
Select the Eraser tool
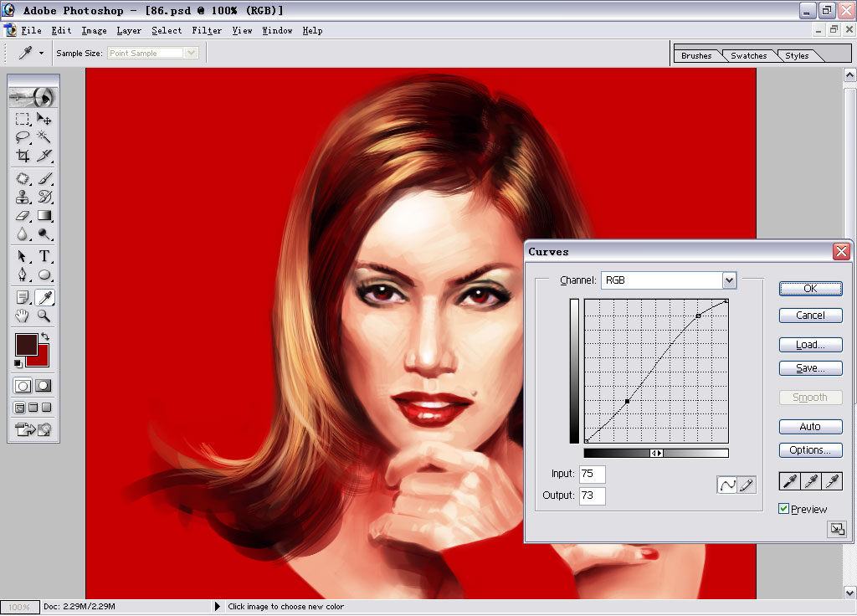pos(23,215)
